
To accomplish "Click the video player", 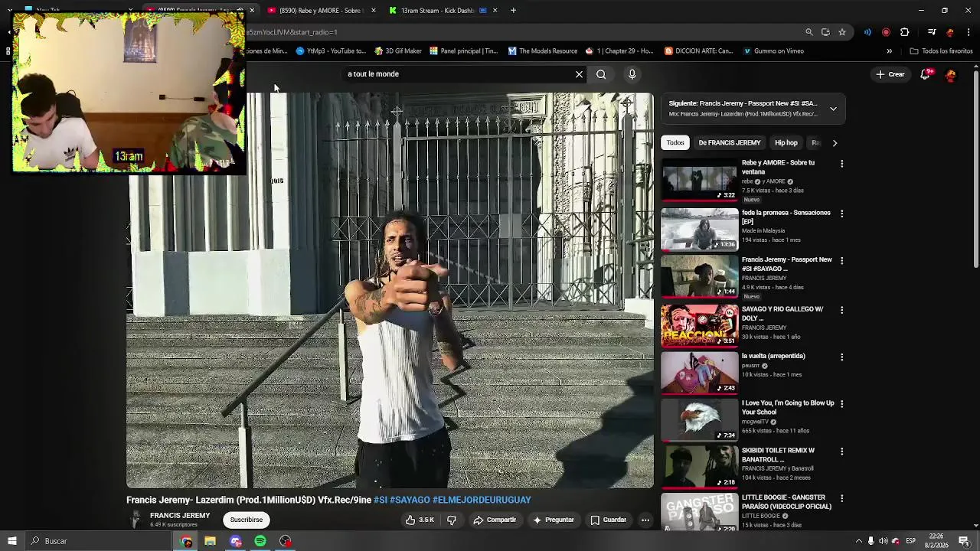I will tap(390, 291).
